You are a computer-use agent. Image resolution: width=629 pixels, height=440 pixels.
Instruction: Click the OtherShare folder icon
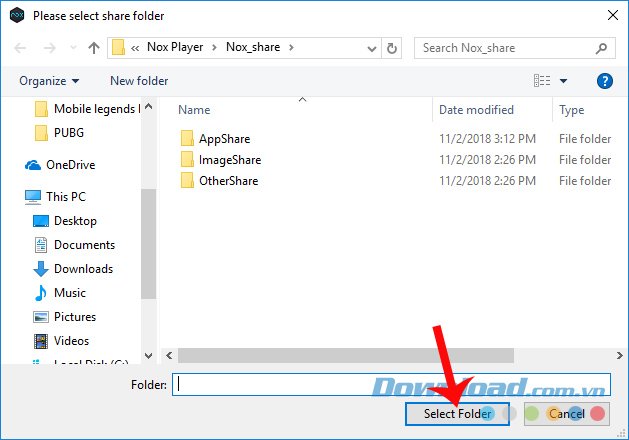coord(187,180)
